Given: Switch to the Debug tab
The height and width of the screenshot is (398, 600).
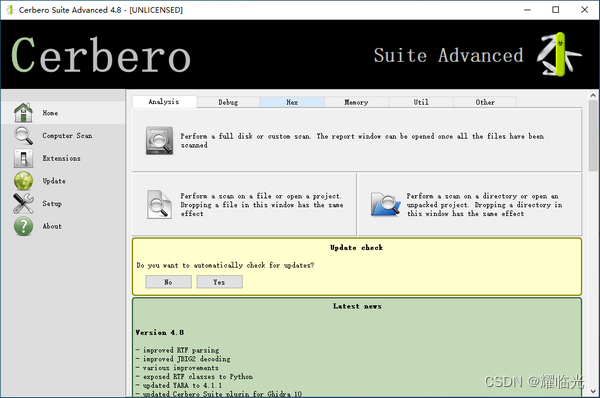Looking at the screenshot, I should (228, 102).
